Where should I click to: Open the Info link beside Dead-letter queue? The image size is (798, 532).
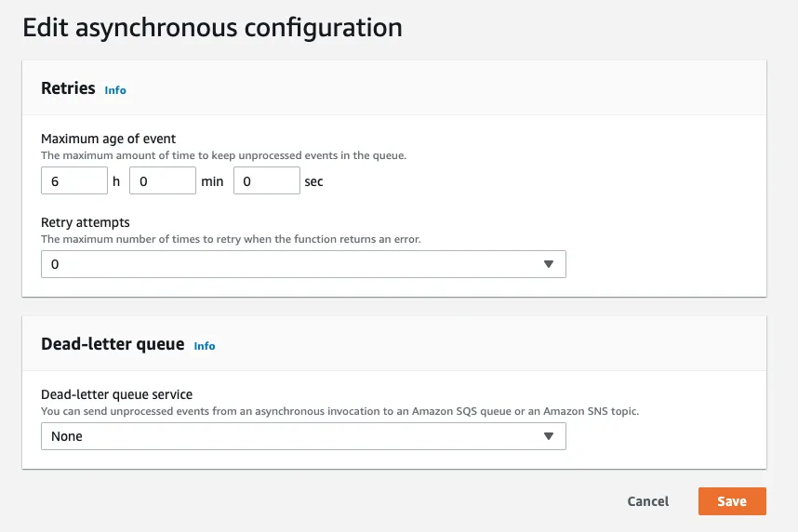pos(205,346)
